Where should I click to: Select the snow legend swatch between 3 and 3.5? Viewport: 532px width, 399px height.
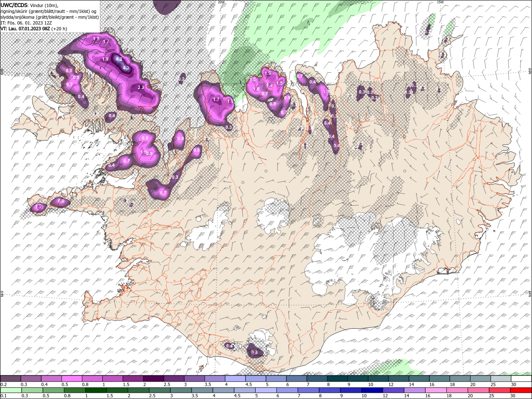[x=194, y=379]
